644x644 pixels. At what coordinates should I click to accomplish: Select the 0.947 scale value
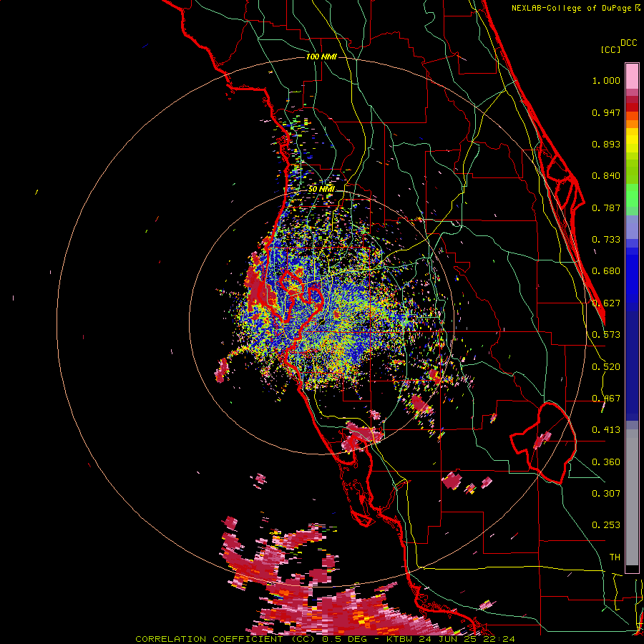[x=606, y=112]
